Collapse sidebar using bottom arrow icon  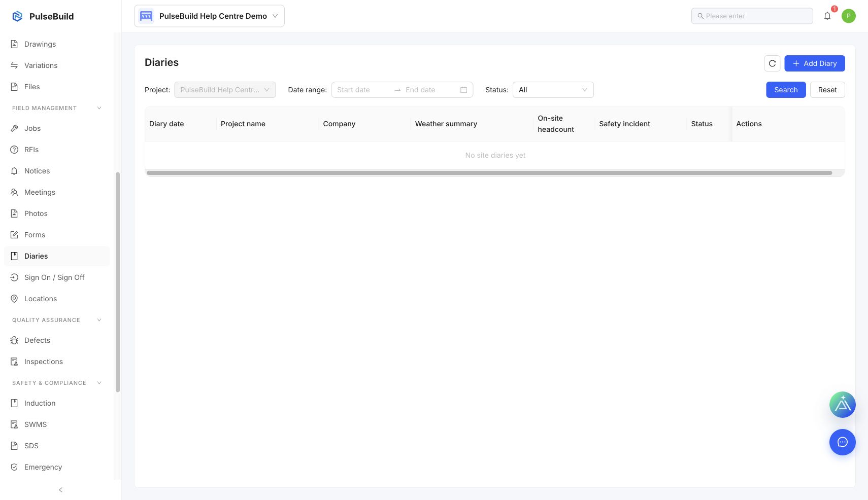(x=60, y=490)
